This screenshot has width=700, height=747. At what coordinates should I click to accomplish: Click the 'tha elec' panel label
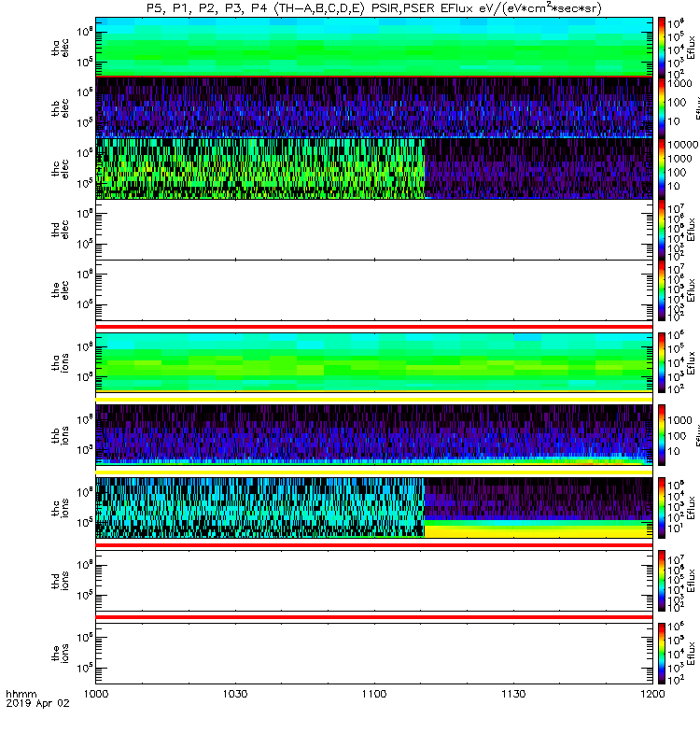tap(60, 48)
